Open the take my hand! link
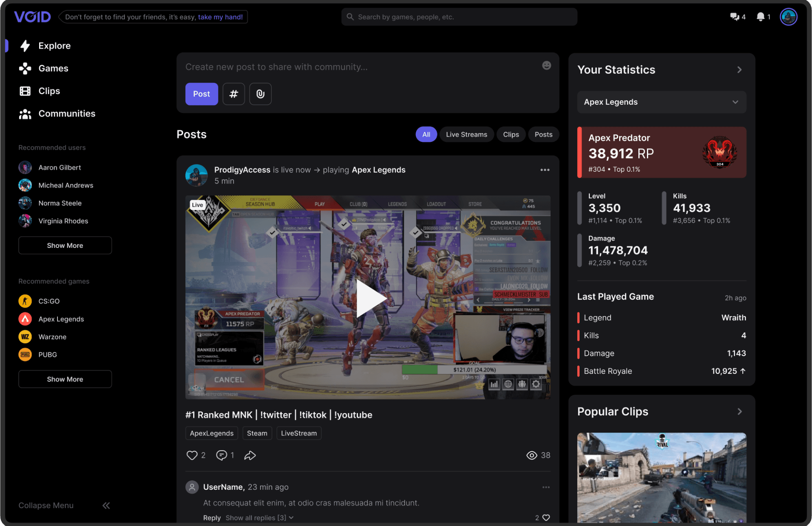The width and height of the screenshot is (812, 526). pyautogui.click(x=221, y=17)
